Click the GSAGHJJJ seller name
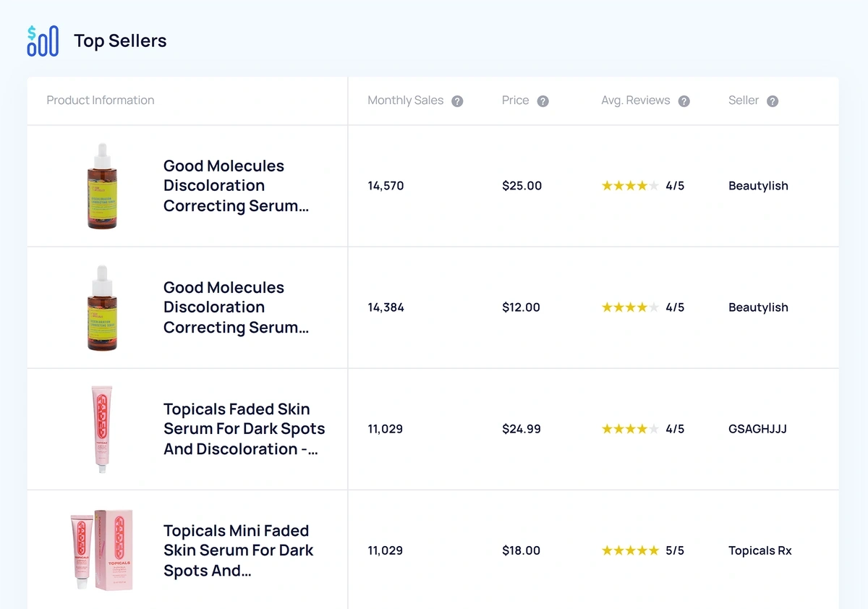Screen dimensions: 868x609 [757, 429]
